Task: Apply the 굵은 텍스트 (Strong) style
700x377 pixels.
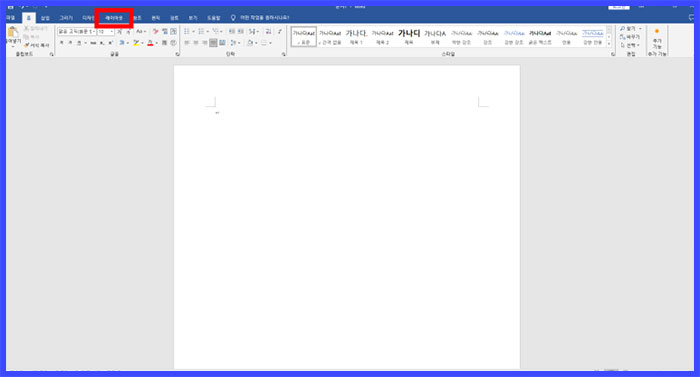Action: point(540,37)
